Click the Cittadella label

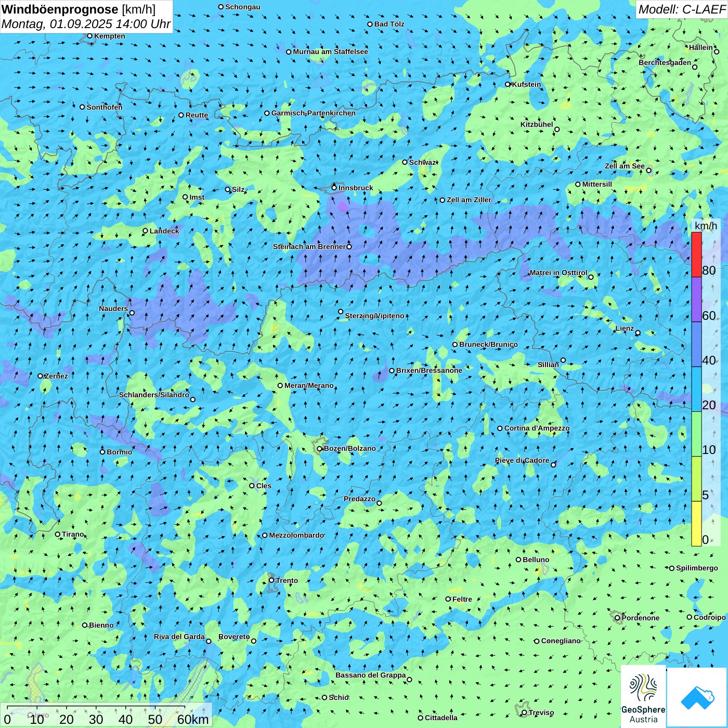click(441, 718)
